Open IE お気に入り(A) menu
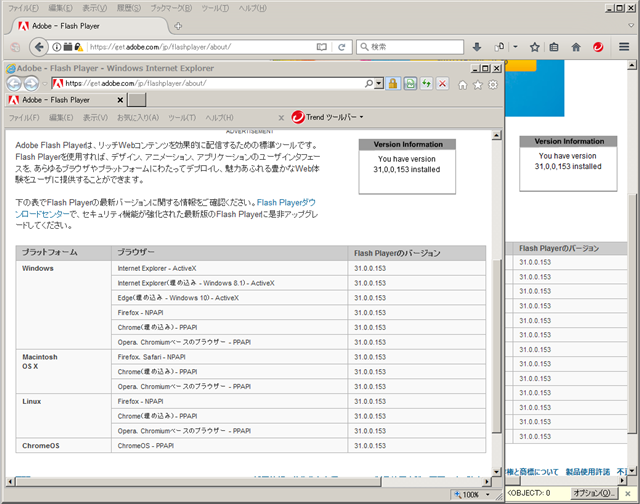The height and width of the screenshot is (504, 640). 138,118
